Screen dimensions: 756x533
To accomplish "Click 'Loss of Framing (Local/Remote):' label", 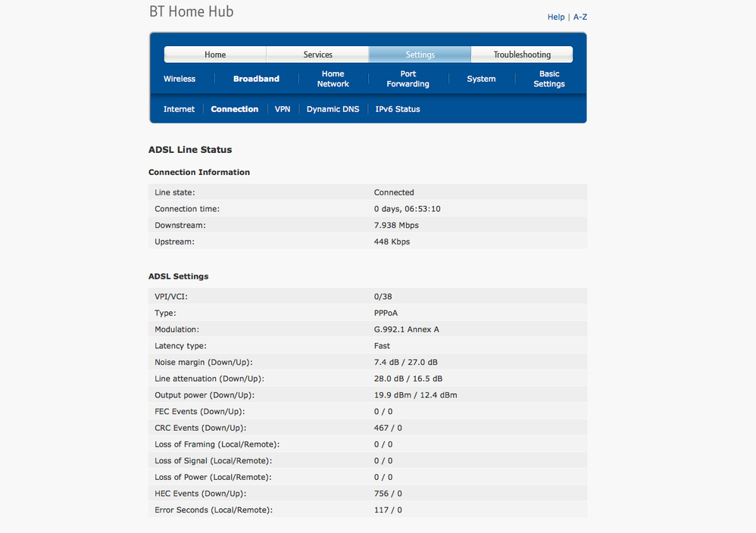I will (x=217, y=444).
